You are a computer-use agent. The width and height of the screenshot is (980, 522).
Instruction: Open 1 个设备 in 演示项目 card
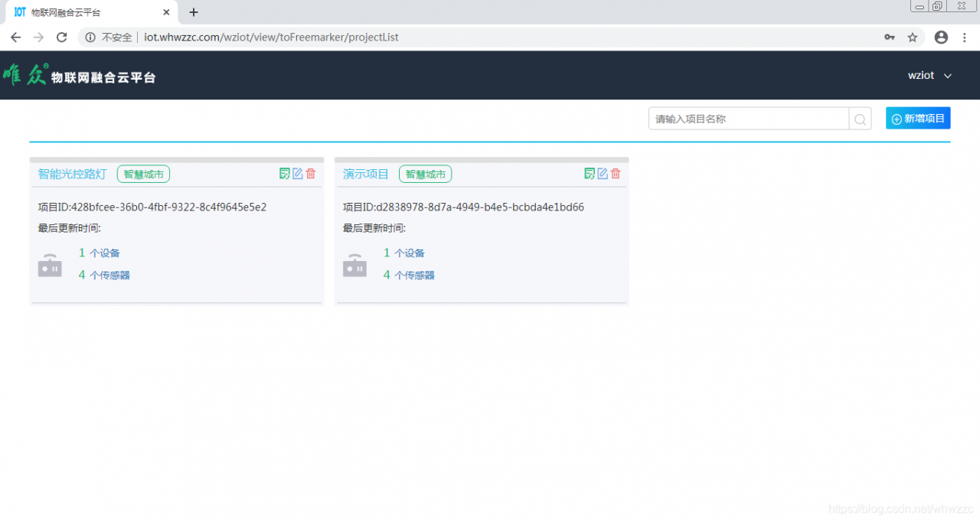[x=404, y=253]
